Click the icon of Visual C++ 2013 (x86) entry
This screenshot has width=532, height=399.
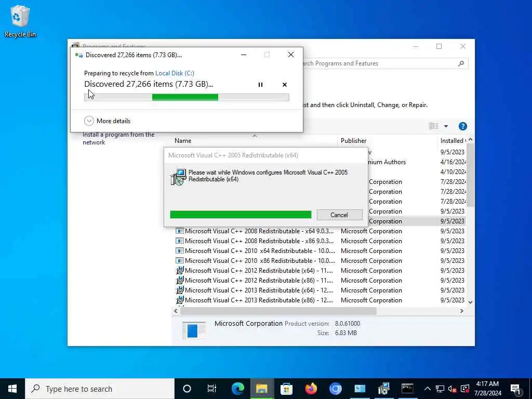[179, 300]
